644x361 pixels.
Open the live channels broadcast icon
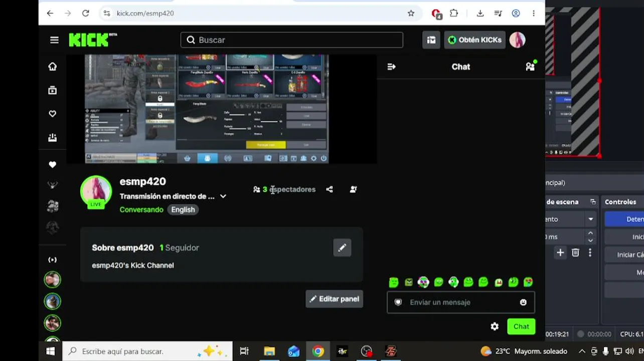tap(52, 260)
